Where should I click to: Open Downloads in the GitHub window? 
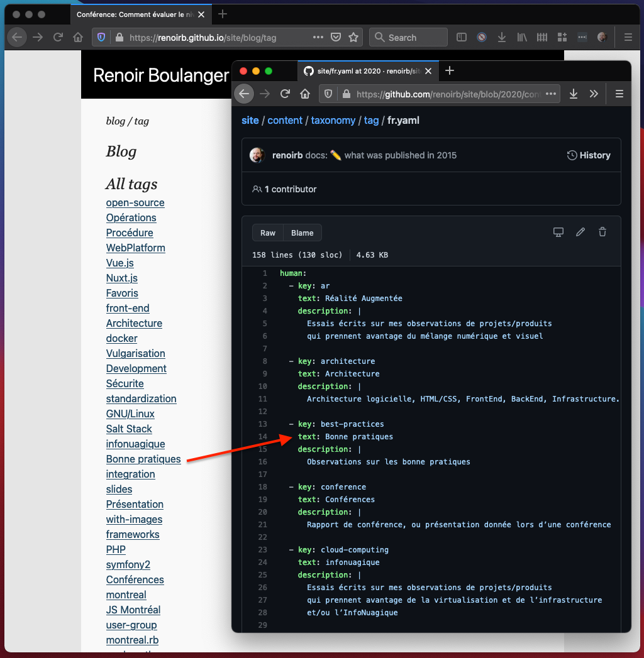(x=574, y=94)
